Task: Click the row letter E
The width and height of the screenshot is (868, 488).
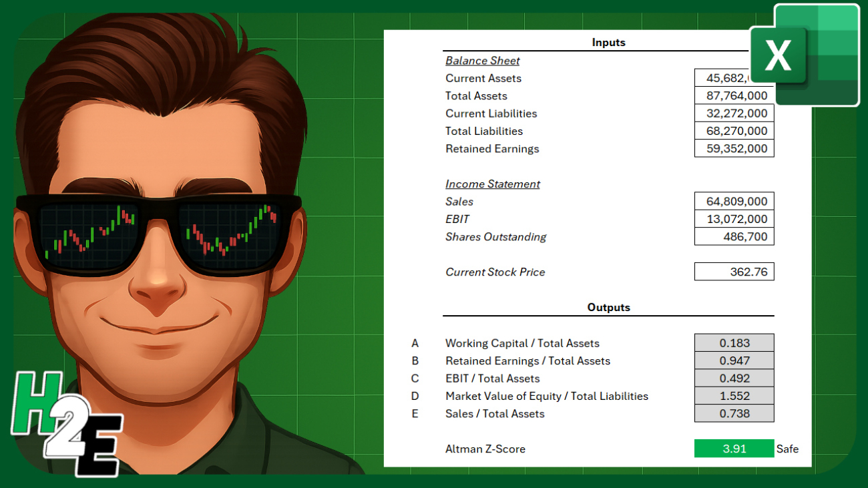Action: coord(415,413)
